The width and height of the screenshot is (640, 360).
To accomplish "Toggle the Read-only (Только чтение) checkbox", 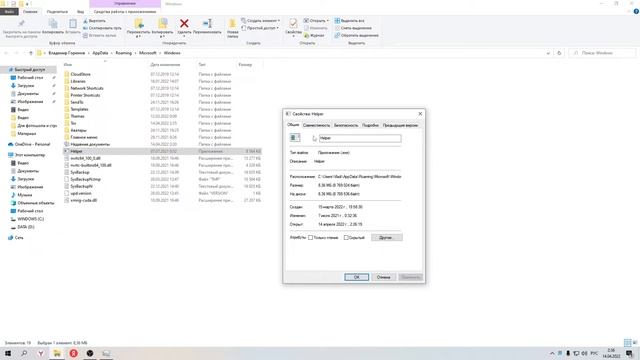I will click(310, 238).
